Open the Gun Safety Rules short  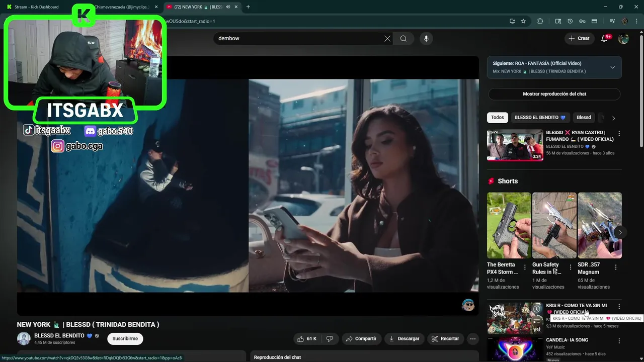tap(554, 225)
